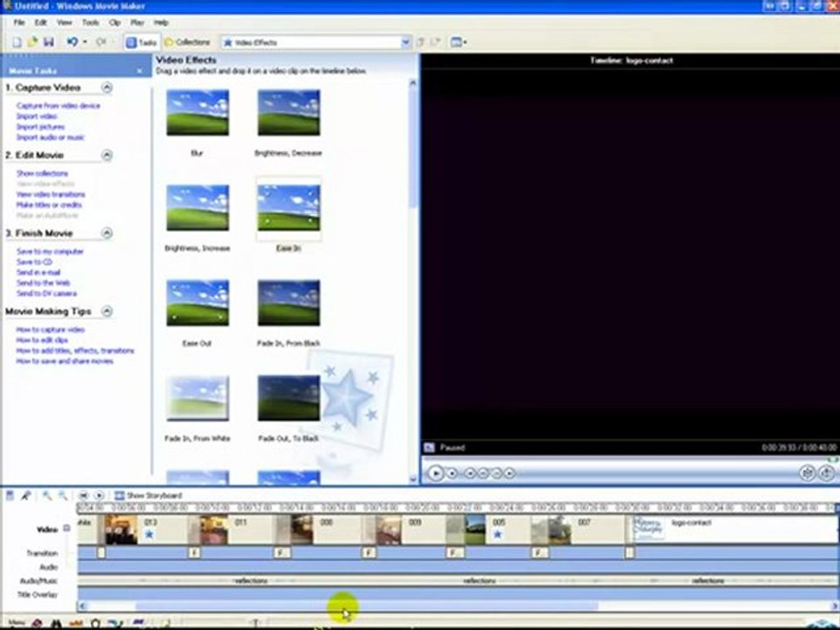Open the Edit menu

(41, 23)
